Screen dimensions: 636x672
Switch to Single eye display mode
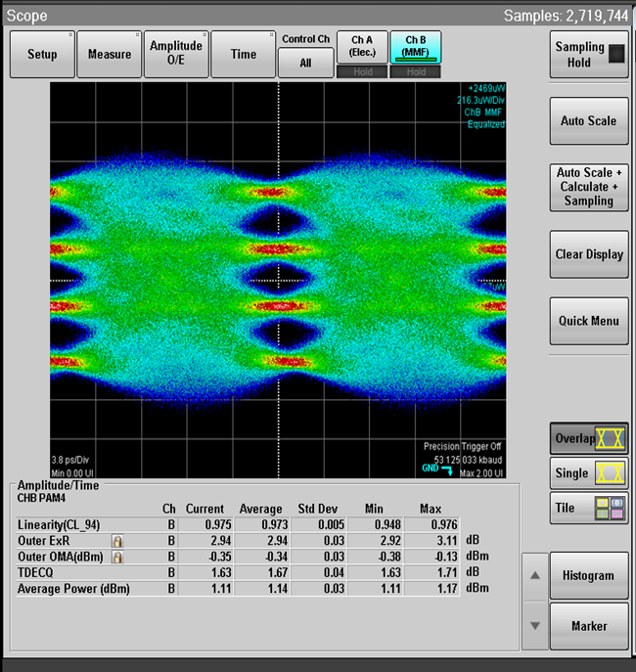click(x=588, y=473)
